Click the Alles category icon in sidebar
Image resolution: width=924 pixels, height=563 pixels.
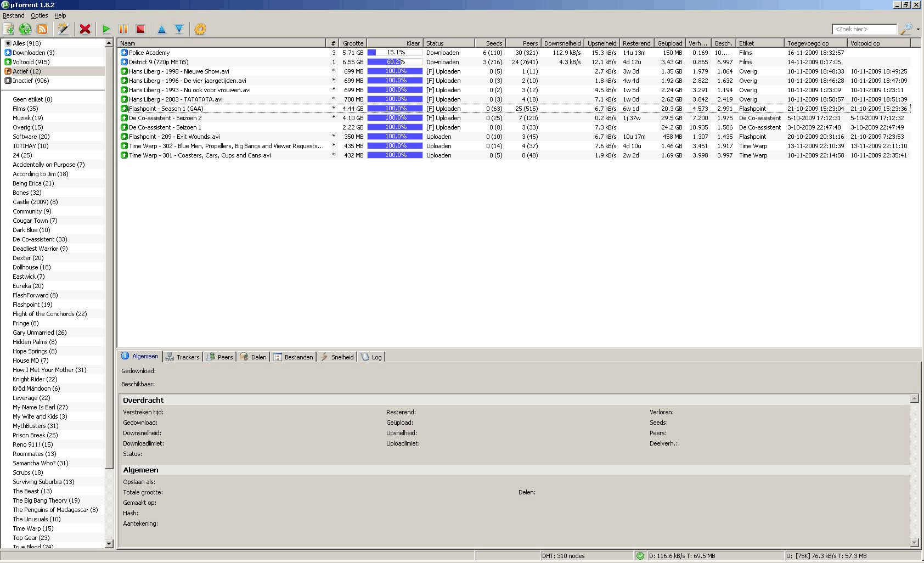[x=8, y=43]
